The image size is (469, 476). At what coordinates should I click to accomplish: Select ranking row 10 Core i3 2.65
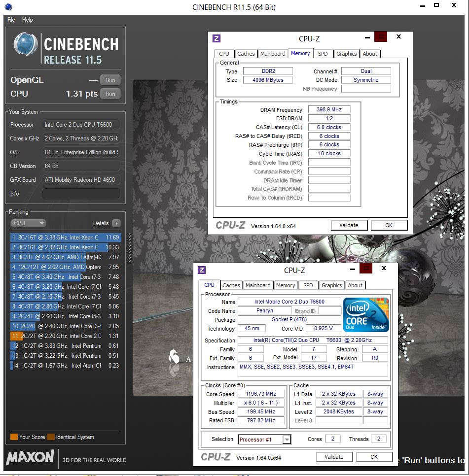(66, 326)
